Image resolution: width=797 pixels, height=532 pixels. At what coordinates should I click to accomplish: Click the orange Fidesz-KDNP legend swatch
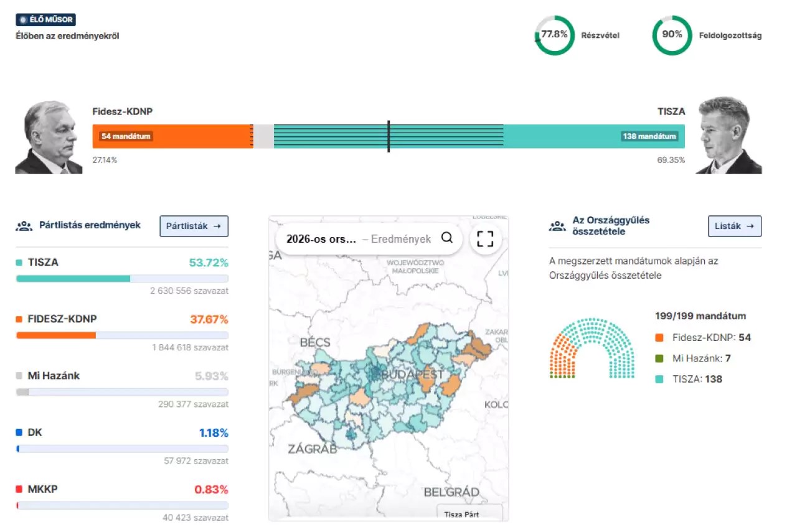click(659, 338)
